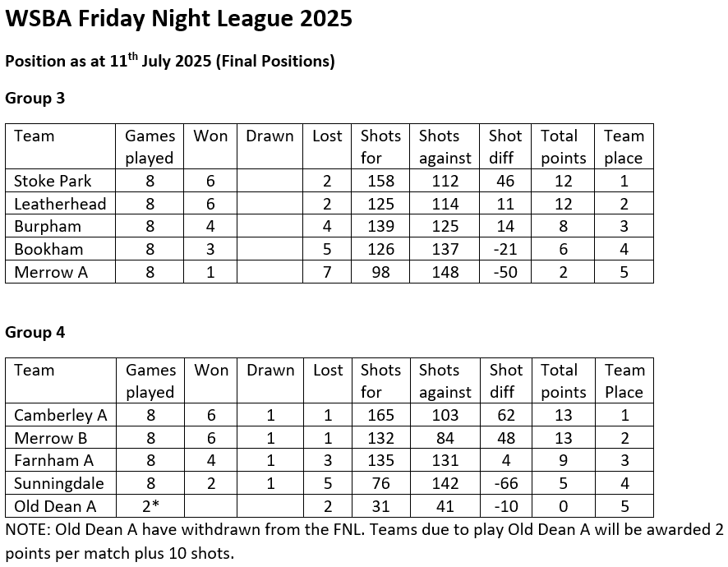Image resolution: width=728 pixels, height=567 pixels.
Task: Click the Group 3 heading
Action: tap(35, 98)
